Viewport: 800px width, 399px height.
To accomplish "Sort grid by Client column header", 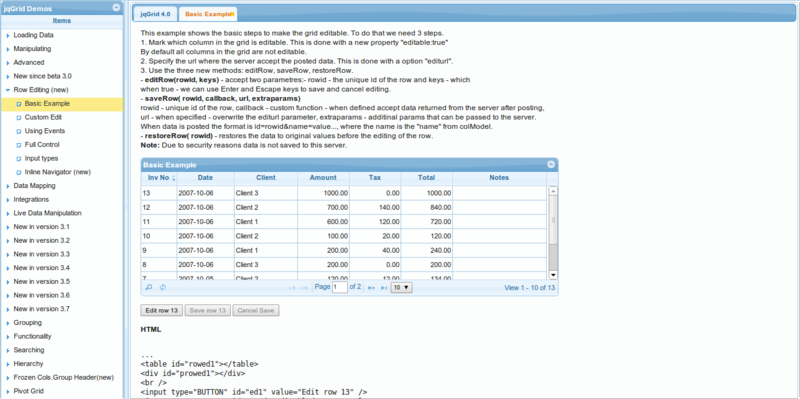I will (266, 178).
